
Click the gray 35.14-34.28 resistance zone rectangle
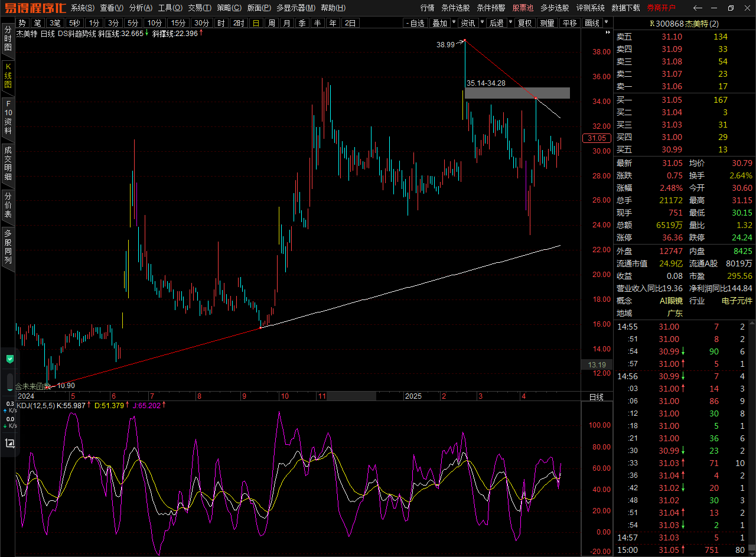pos(517,93)
